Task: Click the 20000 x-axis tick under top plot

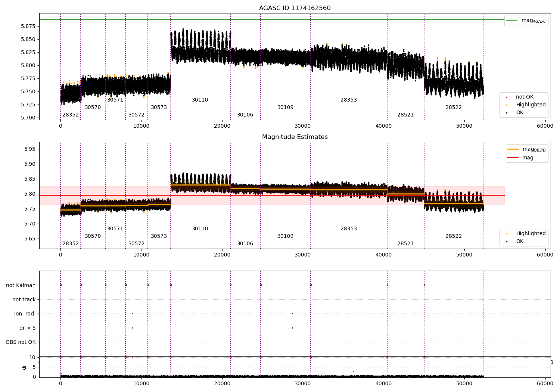Action: [222, 126]
